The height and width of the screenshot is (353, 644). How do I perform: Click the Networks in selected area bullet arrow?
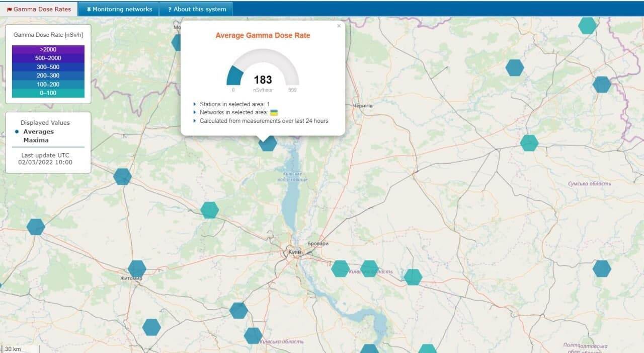[195, 112]
